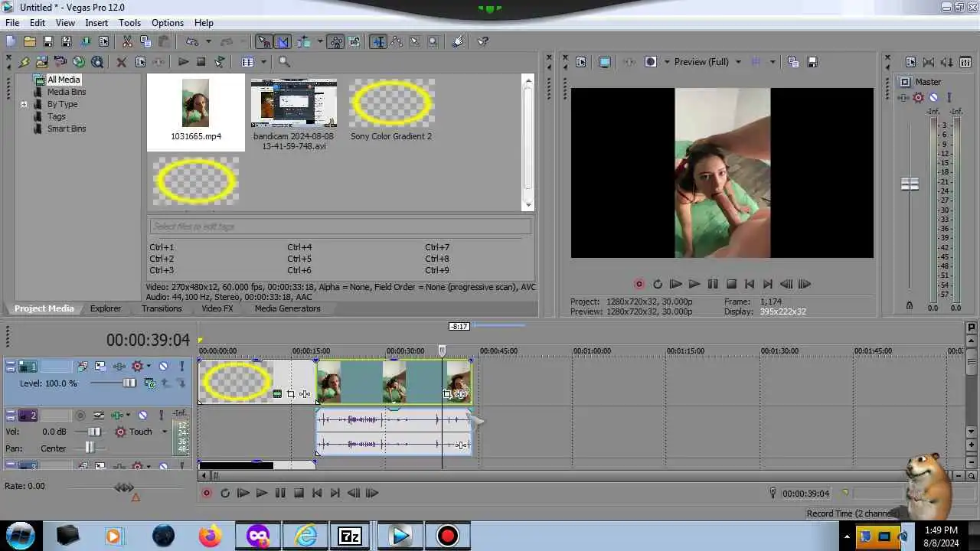Toggle Ignore Event Grouping
980x551 pixels.
click(x=354, y=41)
